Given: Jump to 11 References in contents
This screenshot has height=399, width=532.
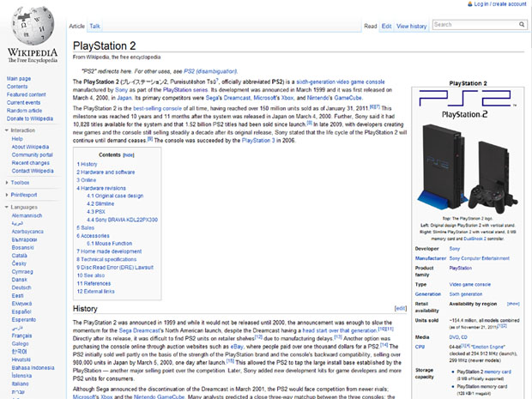Looking at the screenshot, I should click(94, 283).
